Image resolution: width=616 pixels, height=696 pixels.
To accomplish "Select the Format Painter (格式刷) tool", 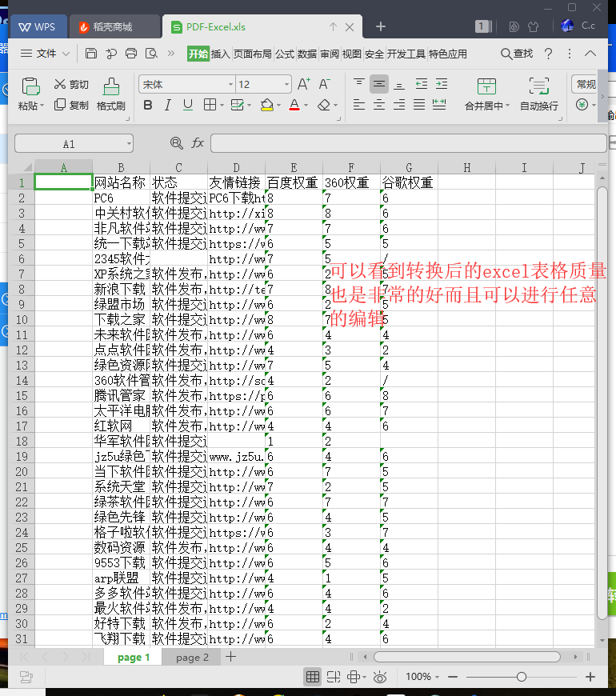I will [x=111, y=94].
